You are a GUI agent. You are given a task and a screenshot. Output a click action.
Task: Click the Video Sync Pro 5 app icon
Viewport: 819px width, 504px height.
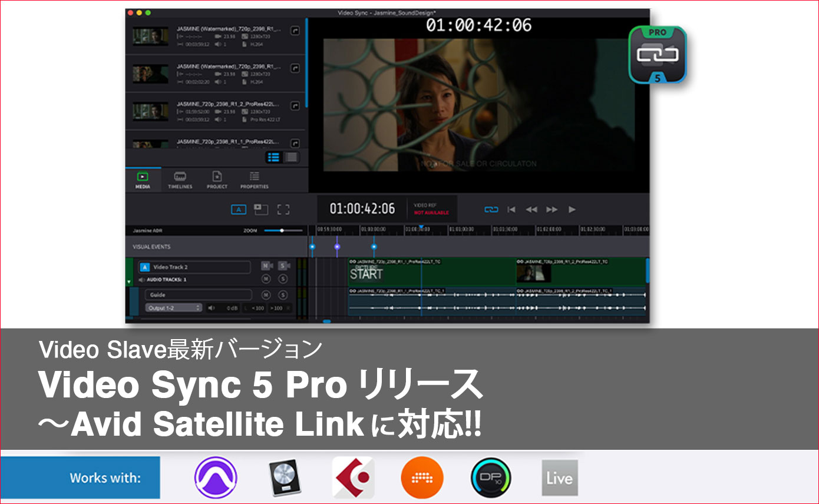click(x=658, y=54)
